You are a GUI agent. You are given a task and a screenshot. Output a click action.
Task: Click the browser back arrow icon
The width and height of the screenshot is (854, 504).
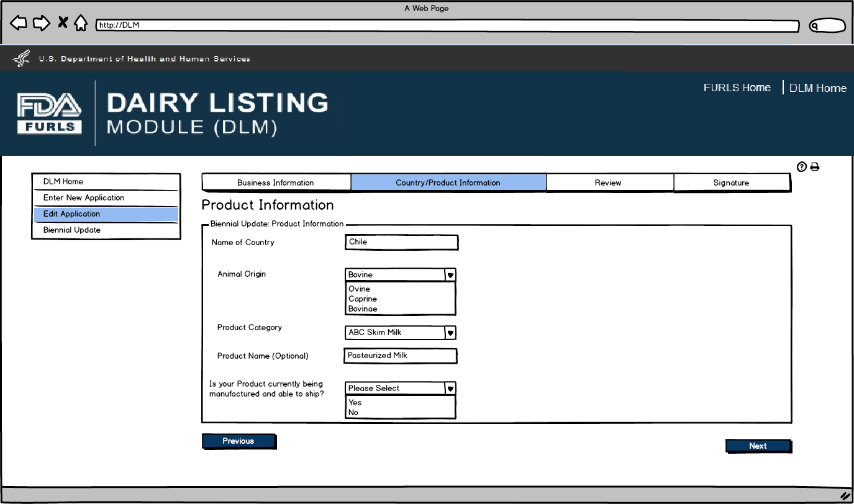(x=19, y=24)
